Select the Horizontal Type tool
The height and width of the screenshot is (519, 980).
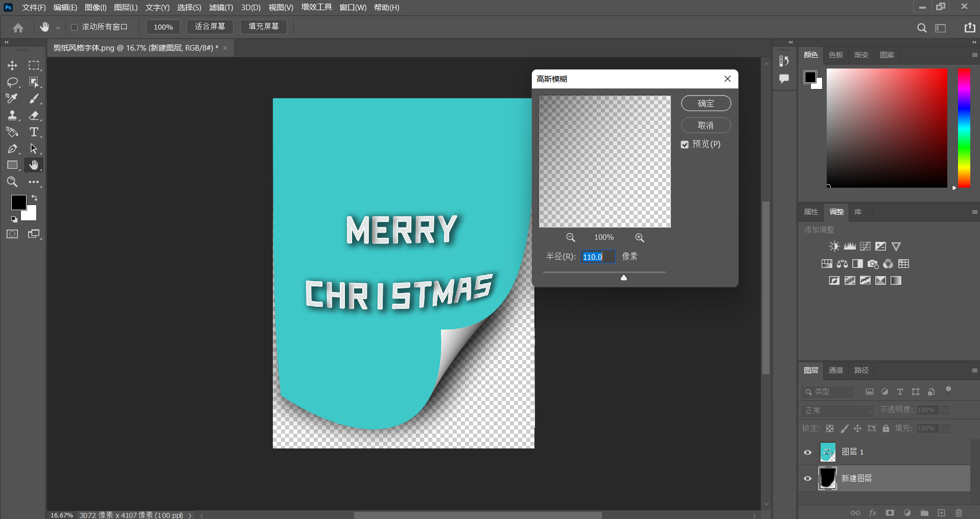pyautogui.click(x=34, y=132)
